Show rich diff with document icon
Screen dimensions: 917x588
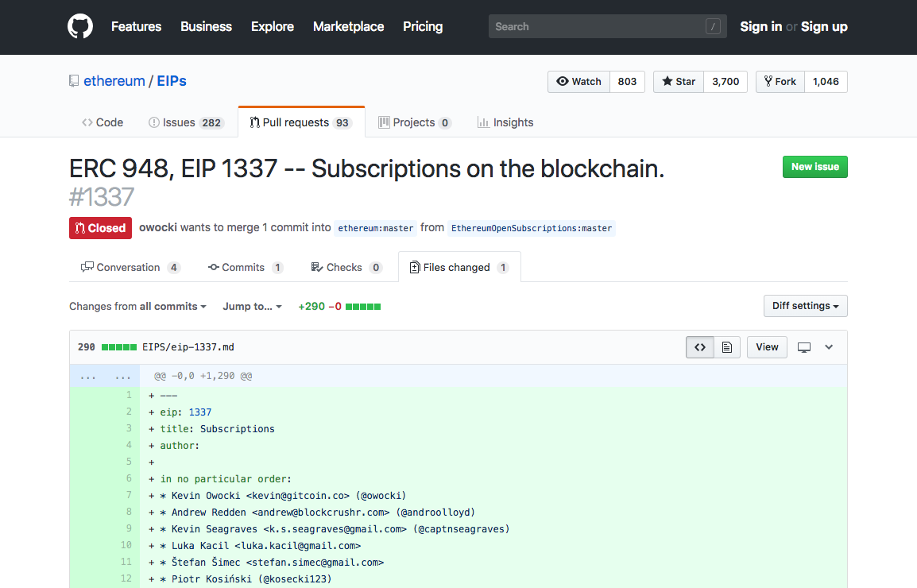pyautogui.click(x=727, y=347)
